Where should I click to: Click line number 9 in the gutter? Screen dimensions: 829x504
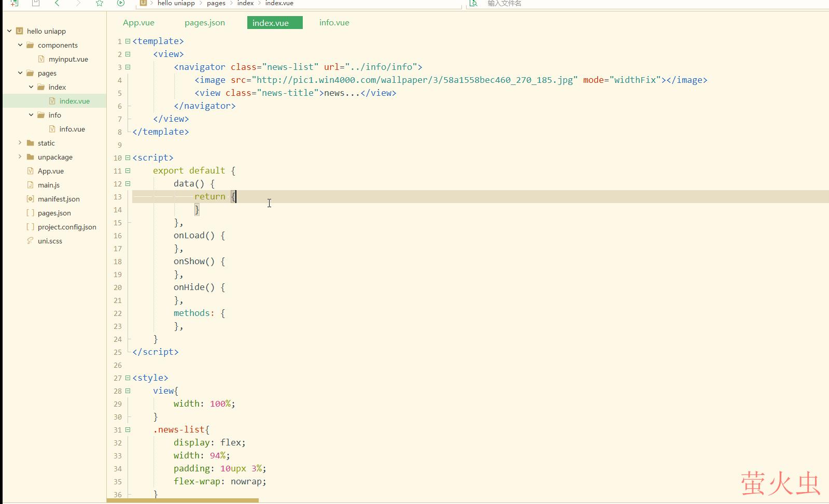pyautogui.click(x=120, y=145)
